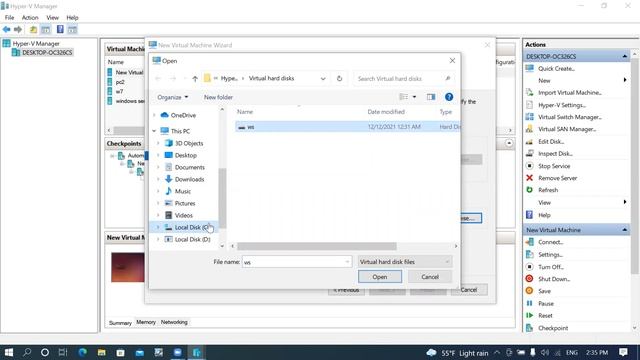
Task: Click the Previous button in wizard
Action: [346, 290]
